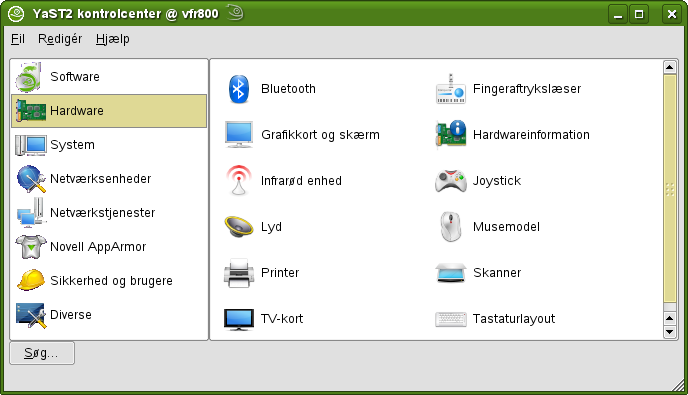Click the Hardwareinformation label

tap(531, 134)
